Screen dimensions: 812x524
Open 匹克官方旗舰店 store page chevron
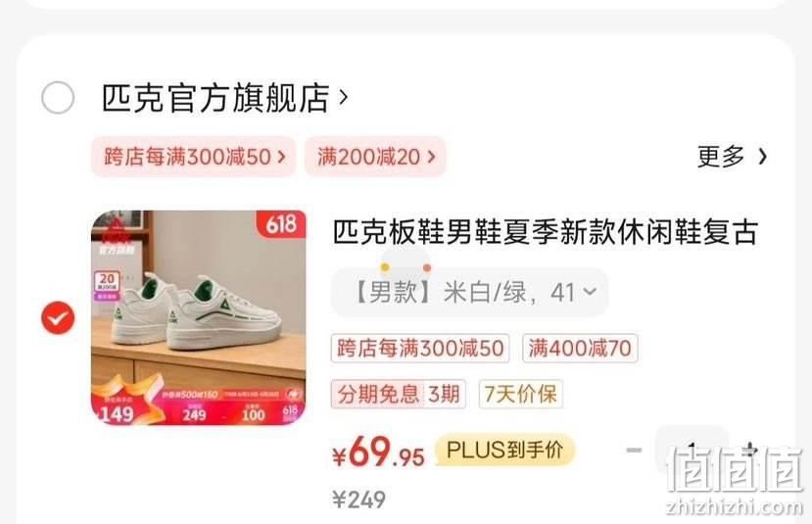pyautogui.click(x=343, y=97)
